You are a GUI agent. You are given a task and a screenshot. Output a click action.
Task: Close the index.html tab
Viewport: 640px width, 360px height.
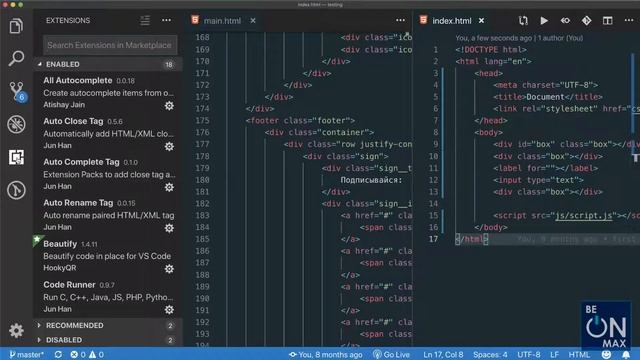(x=482, y=20)
